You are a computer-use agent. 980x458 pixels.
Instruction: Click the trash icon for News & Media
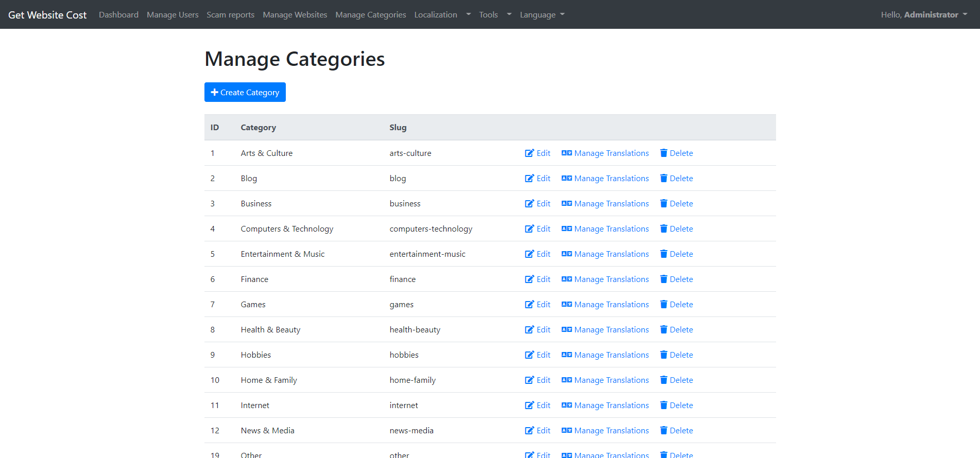coord(664,430)
